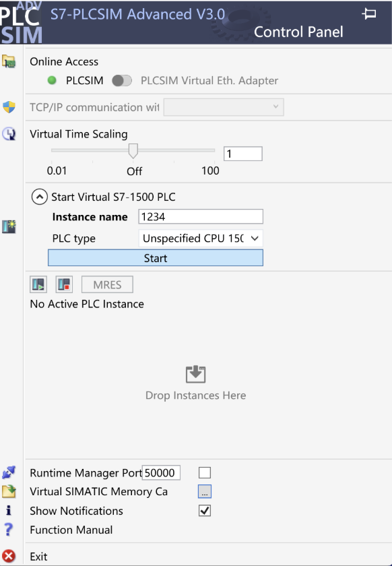
Task: Click the 'Control Panel' title text
Action: click(x=298, y=32)
